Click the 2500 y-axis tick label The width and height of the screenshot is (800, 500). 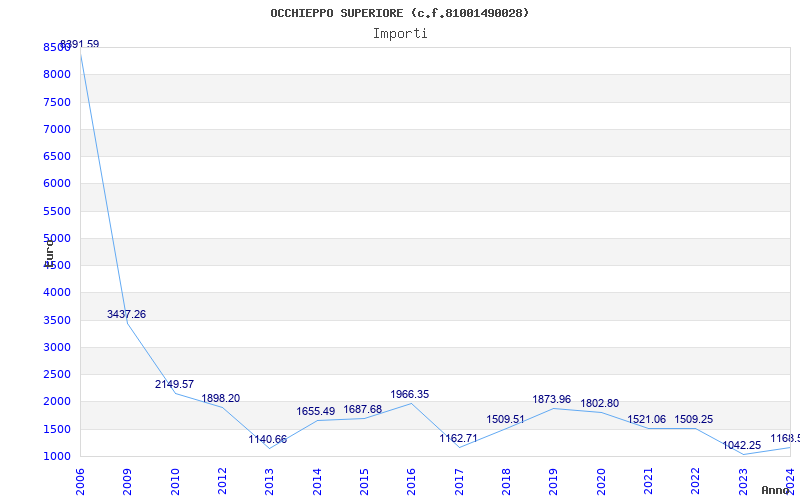(x=56, y=374)
